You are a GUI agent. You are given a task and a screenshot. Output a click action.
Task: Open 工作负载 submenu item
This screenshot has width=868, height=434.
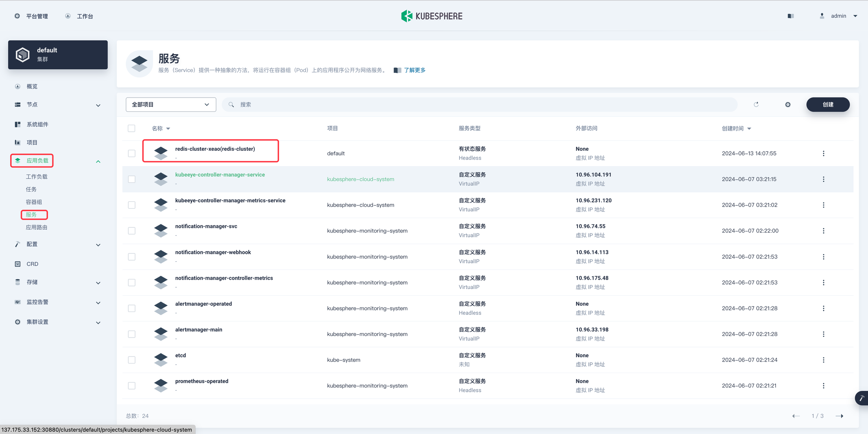pos(37,177)
